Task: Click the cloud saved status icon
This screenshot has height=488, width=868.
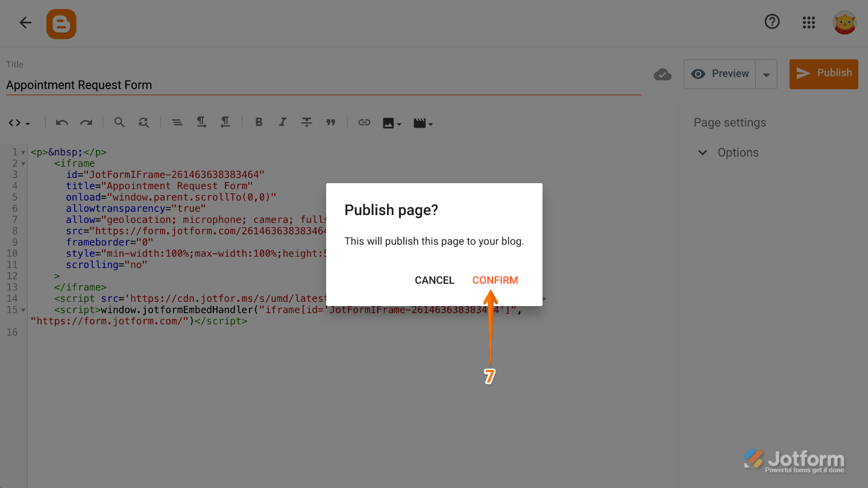Action: pos(662,75)
